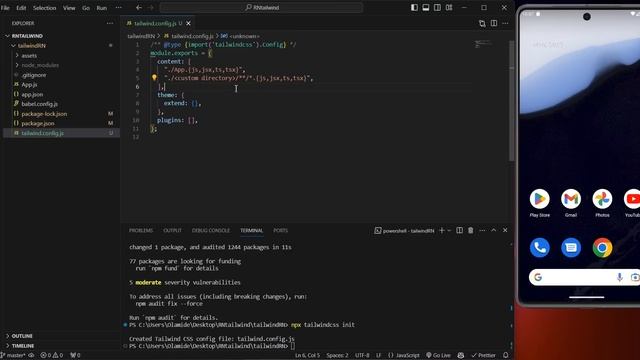Click Prettier status item
640x360 pixels.
click(484, 356)
